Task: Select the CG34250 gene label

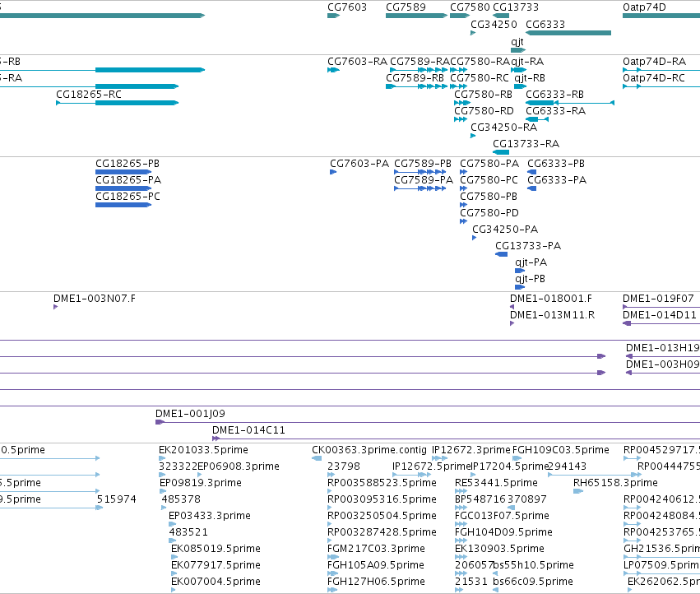Action: [494, 24]
